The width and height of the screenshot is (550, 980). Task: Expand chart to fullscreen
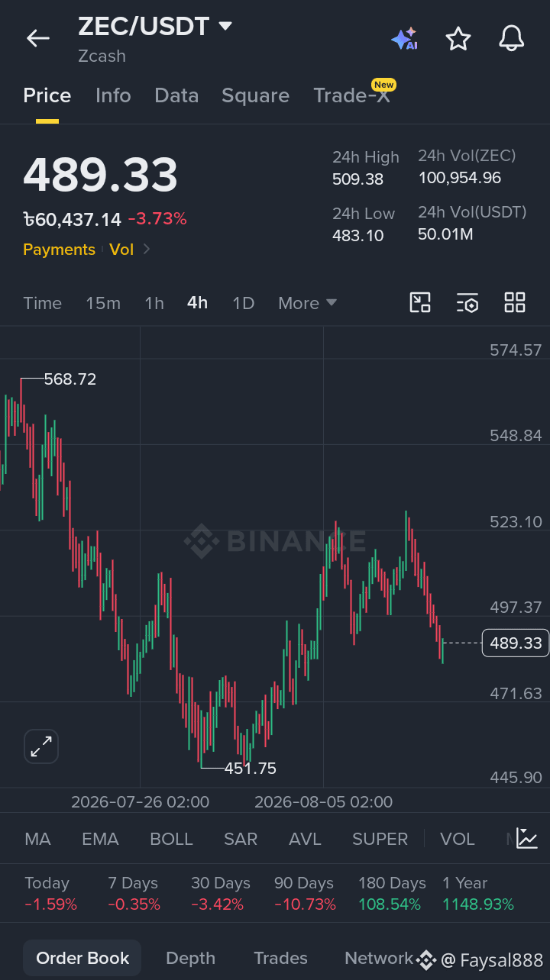[41, 746]
